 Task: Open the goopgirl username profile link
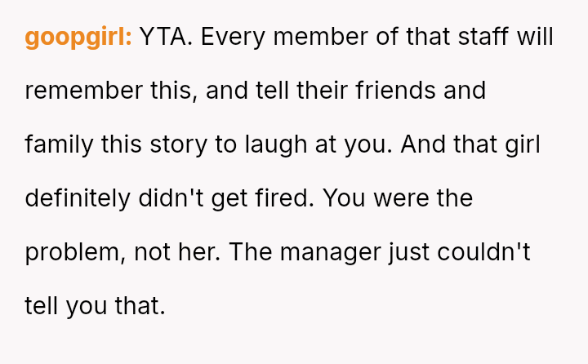click(x=78, y=37)
